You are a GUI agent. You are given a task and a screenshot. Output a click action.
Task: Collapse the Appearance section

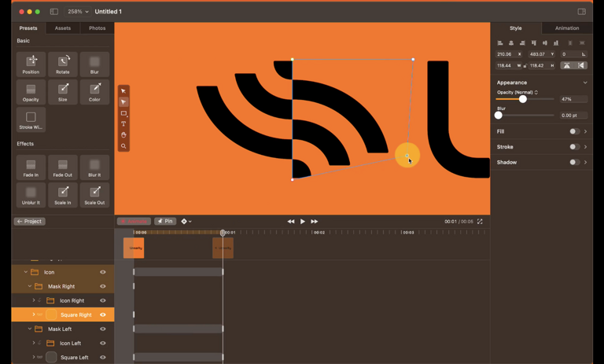tap(585, 83)
